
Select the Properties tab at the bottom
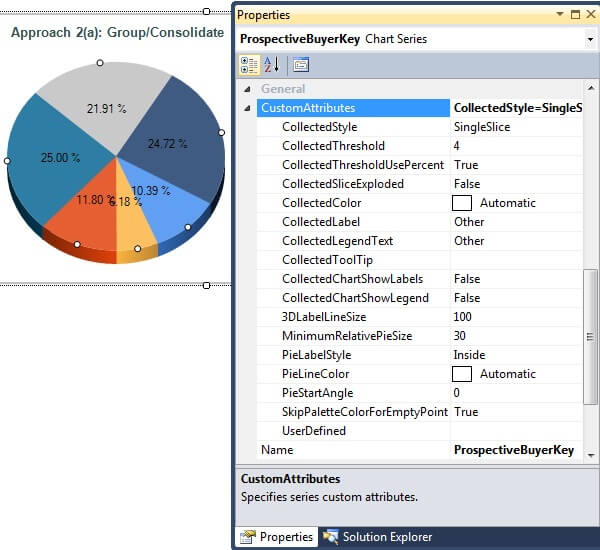(286, 537)
